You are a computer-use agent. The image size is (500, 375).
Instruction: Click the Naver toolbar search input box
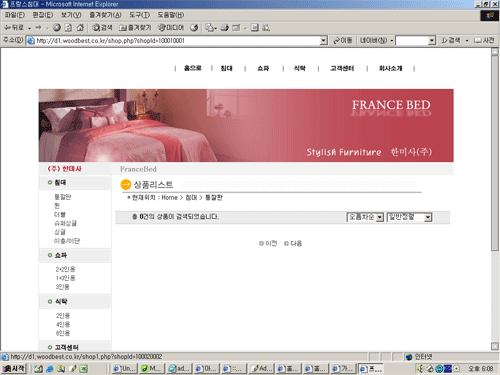(x=412, y=41)
